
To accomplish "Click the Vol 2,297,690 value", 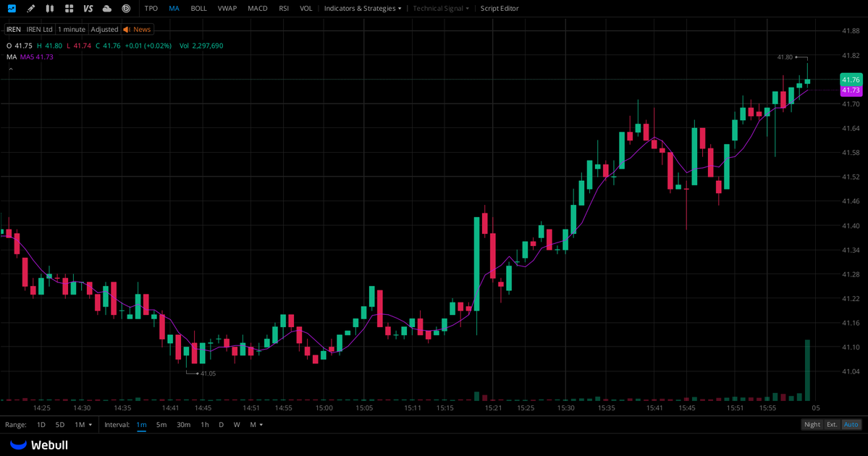I will point(201,46).
